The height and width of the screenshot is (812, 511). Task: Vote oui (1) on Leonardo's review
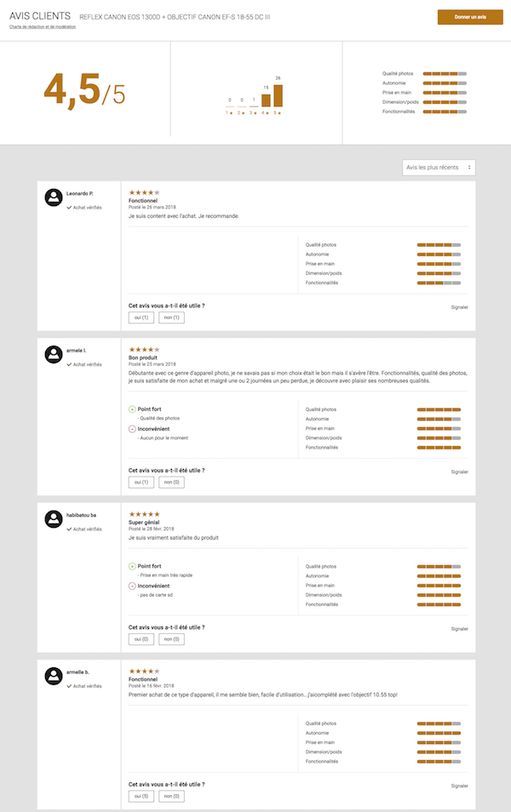tap(141, 318)
